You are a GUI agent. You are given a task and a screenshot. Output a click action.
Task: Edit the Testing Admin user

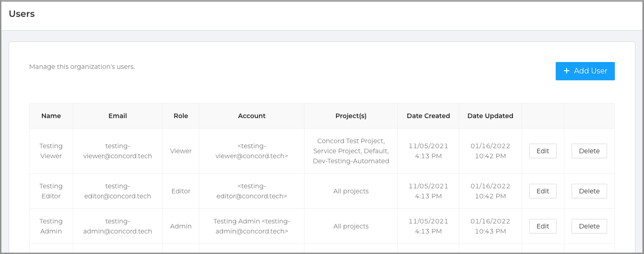point(543,226)
